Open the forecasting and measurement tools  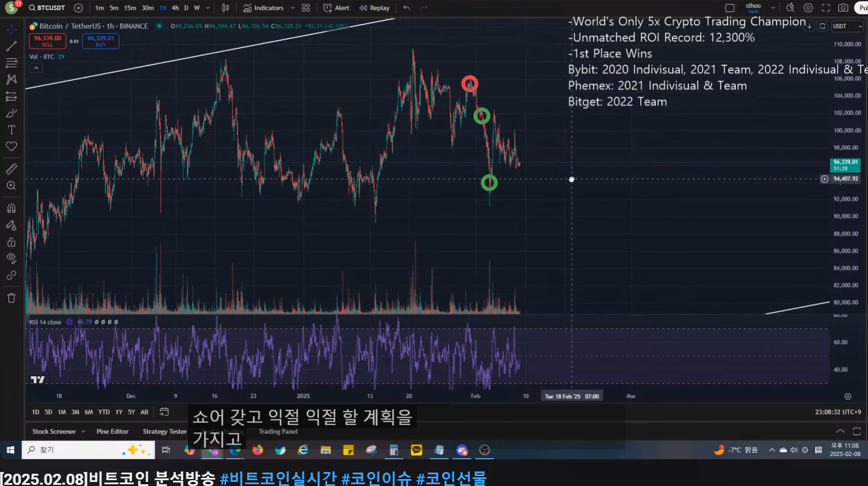[x=12, y=97]
